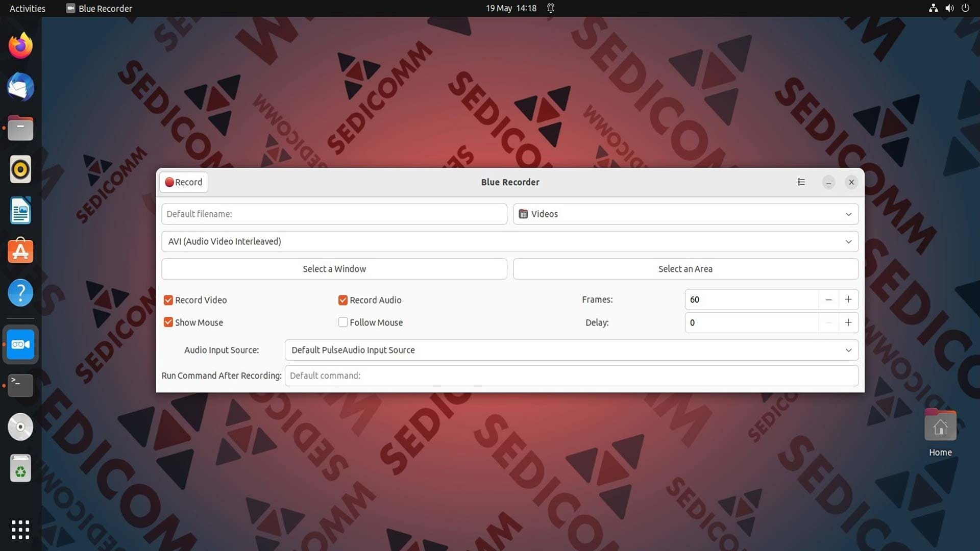
Task: Open the Trash icon in dock
Action: point(20,468)
